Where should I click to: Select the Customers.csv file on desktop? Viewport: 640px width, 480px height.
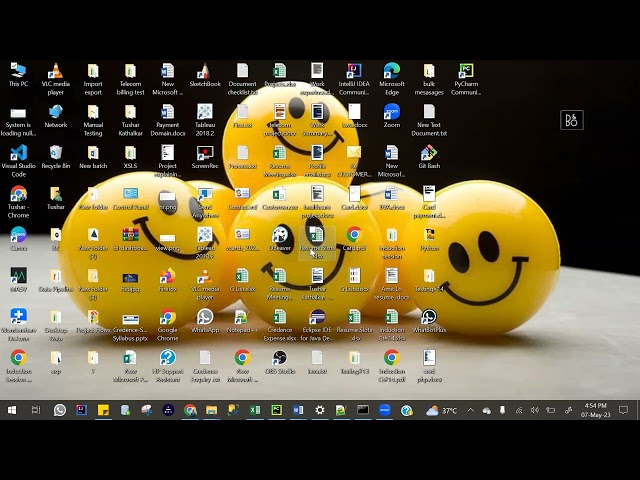[280, 198]
